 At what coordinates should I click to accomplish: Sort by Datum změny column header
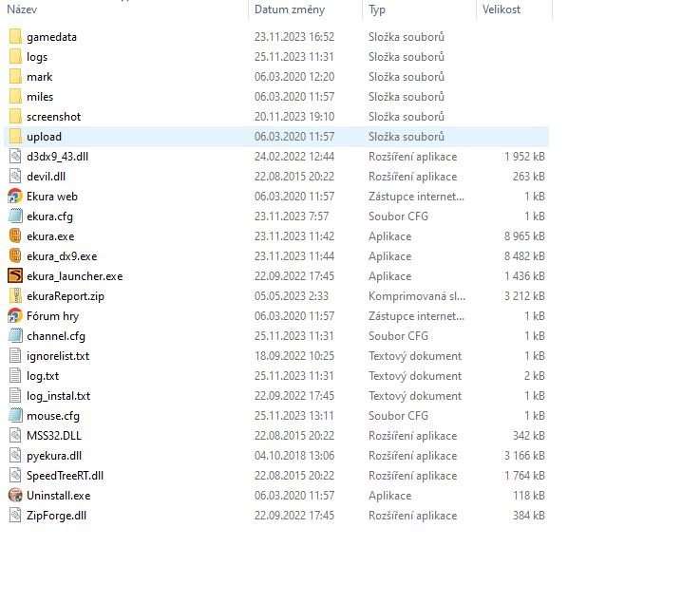tap(289, 9)
